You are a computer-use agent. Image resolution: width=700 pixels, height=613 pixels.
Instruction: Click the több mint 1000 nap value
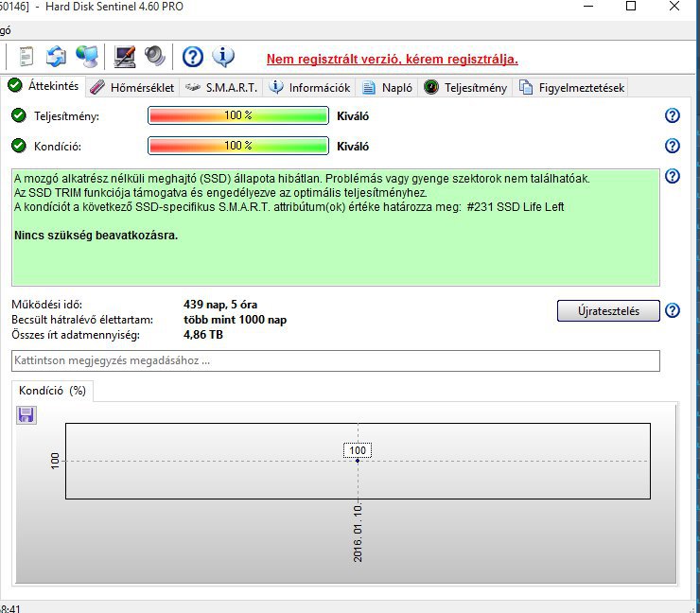point(235,320)
